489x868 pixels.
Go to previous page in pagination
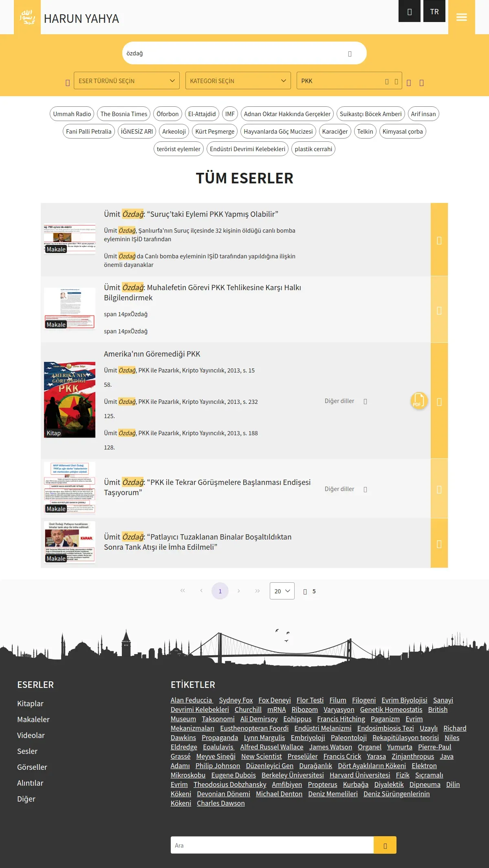click(201, 591)
